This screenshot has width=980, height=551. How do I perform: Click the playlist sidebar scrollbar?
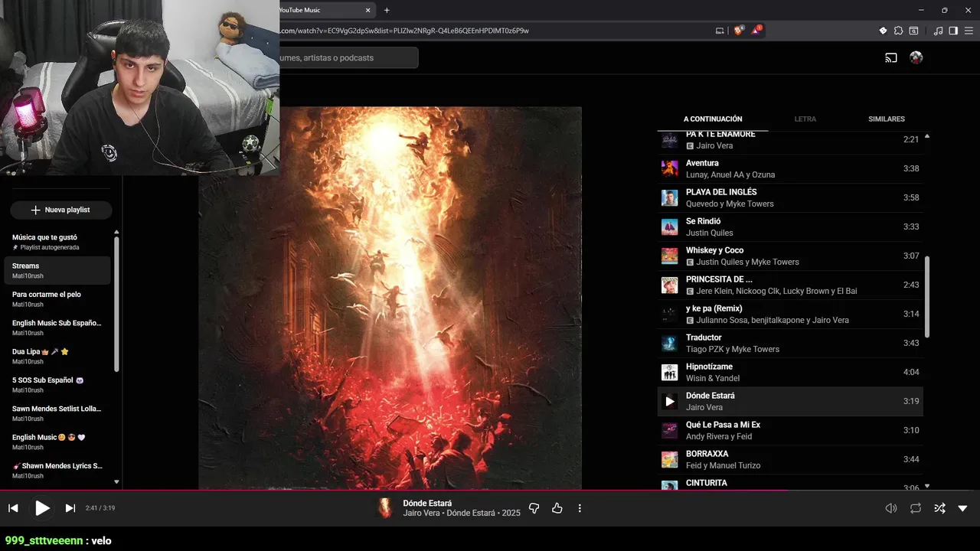(x=116, y=304)
